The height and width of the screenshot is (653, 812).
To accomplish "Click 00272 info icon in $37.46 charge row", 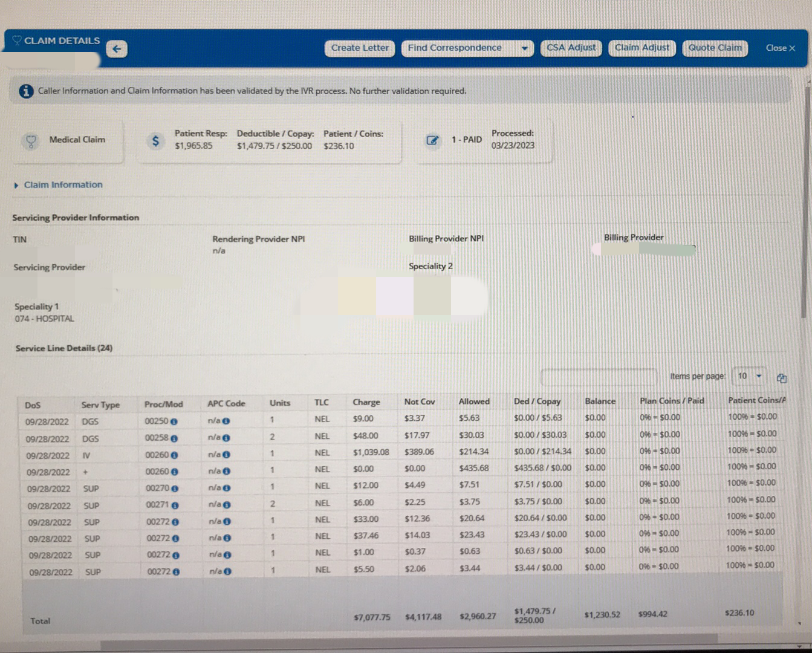I will click(x=176, y=539).
